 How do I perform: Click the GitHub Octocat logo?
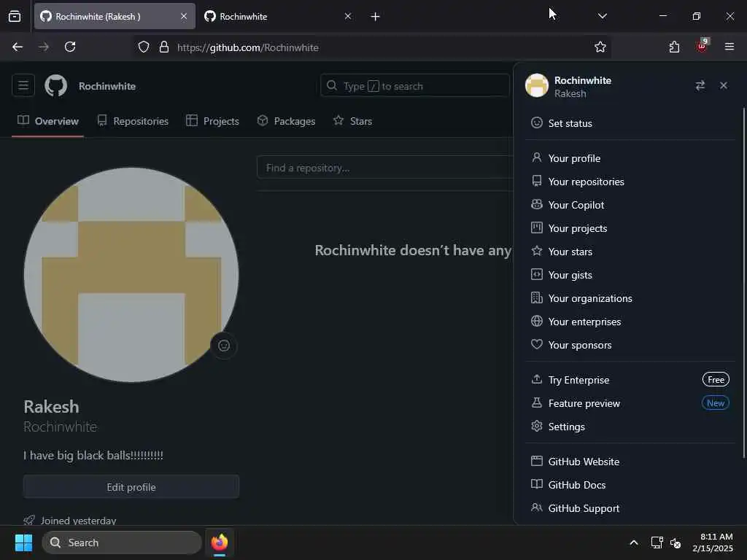coord(55,86)
